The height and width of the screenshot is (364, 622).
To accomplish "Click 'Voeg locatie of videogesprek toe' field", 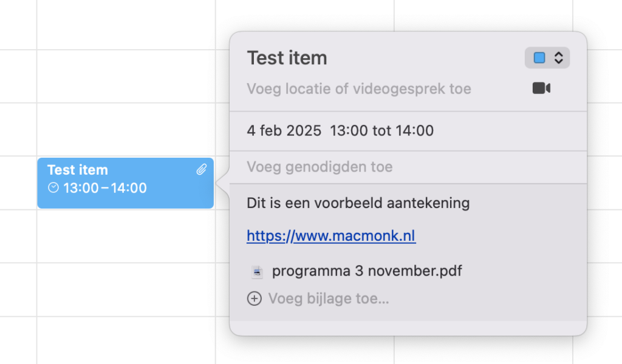I will (358, 89).
